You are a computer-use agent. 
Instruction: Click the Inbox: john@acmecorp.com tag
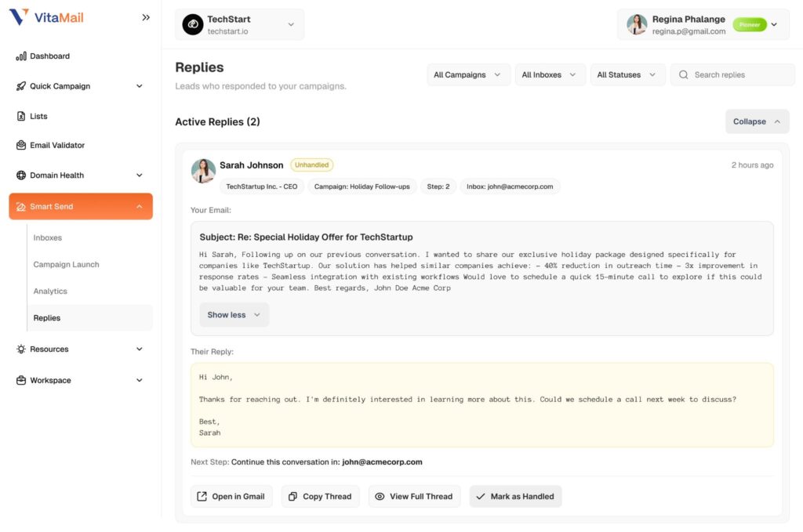pyautogui.click(x=510, y=186)
